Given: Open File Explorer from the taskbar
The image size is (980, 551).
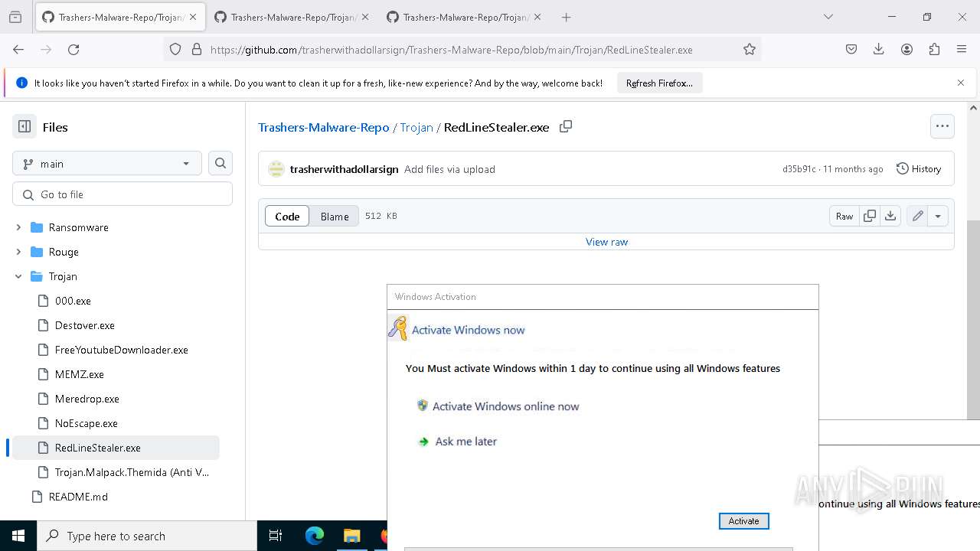Looking at the screenshot, I should [351, 536].
